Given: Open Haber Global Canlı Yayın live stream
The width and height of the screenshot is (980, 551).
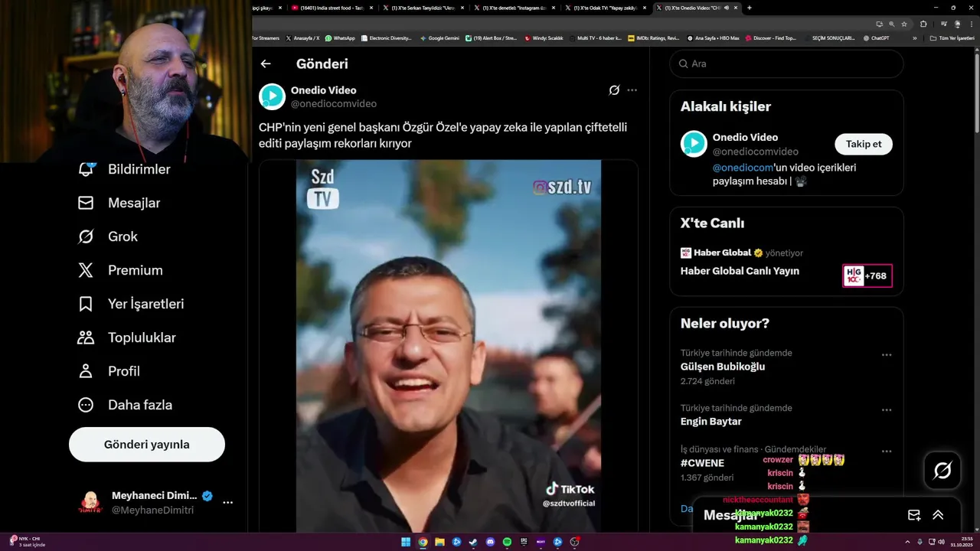Looking at the screenshot, I should point(740,271).
